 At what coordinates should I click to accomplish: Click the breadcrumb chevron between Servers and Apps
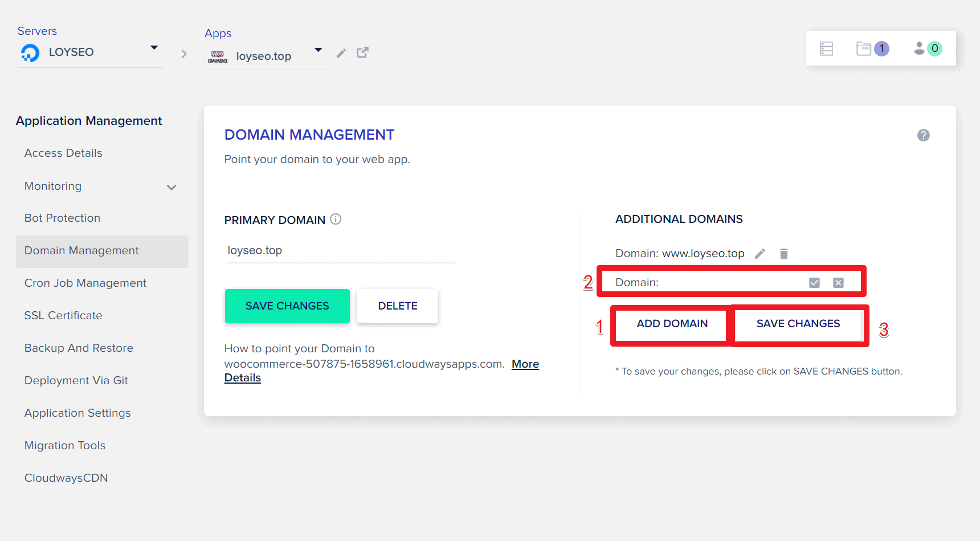pyautogui.click(x=183, y=54)
